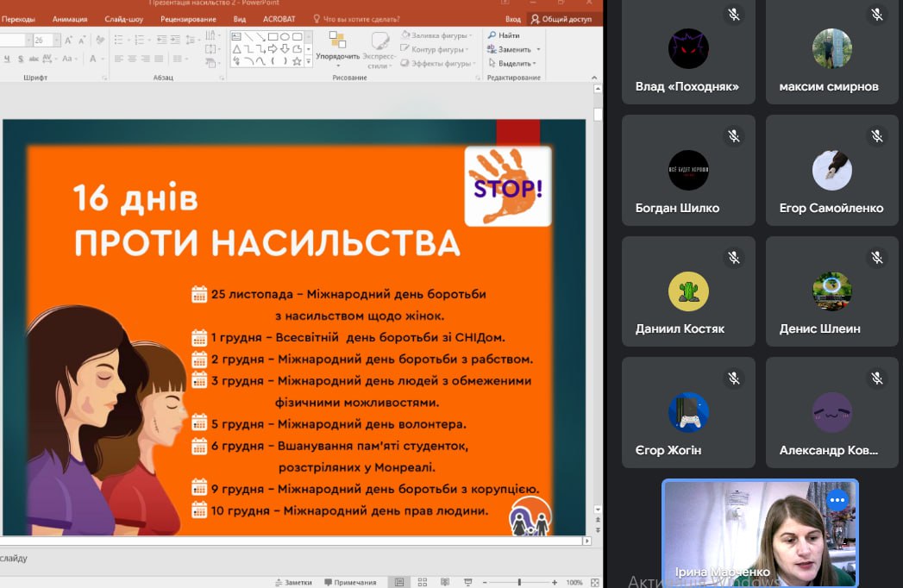
Task: Decrease font size with the smaller A icon
Action: 81,40
